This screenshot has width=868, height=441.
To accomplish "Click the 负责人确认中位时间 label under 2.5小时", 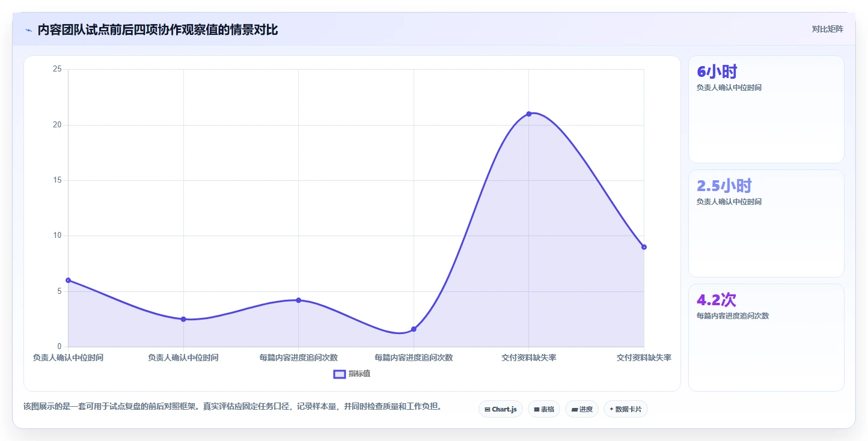I will click(x=729, y=202).
